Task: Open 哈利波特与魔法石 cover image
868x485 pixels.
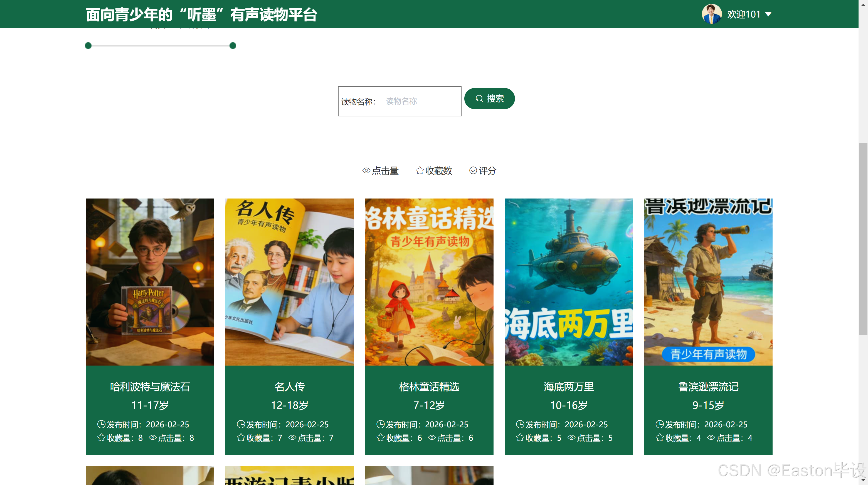Action: [150, 282]
